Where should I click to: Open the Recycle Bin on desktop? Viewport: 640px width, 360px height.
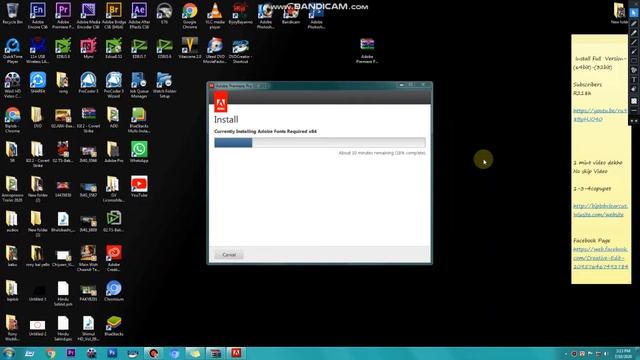pos(12,13)
